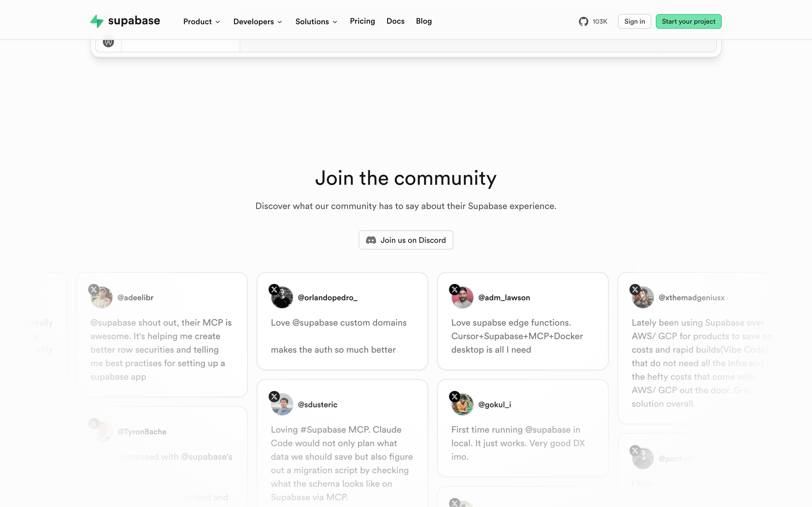Expand the Solutions dropdown menu
Viewport: 812px width, 507px height.
point(316,21)
